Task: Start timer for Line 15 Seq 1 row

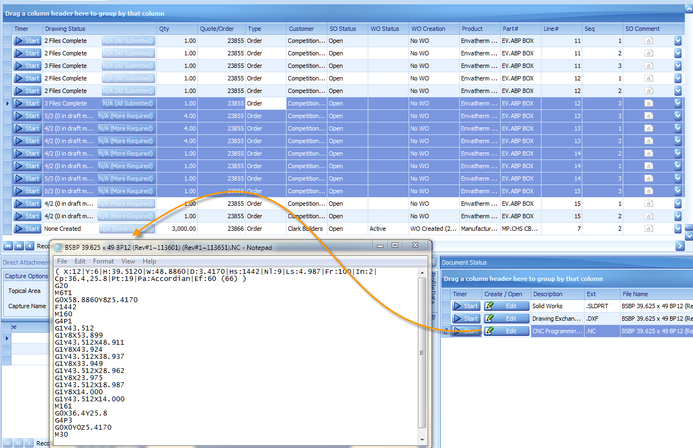Action: point(27,204)
